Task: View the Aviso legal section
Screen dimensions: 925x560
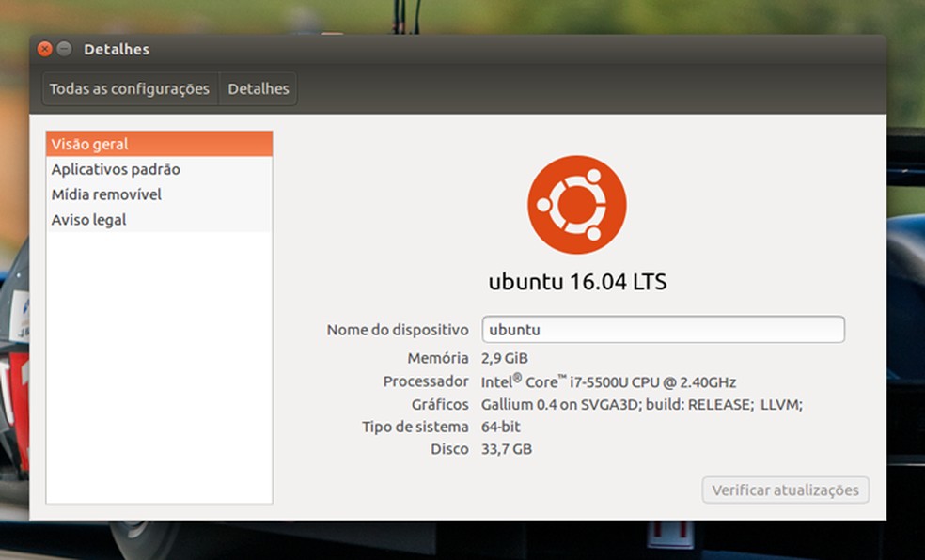Action: [88, 219]
